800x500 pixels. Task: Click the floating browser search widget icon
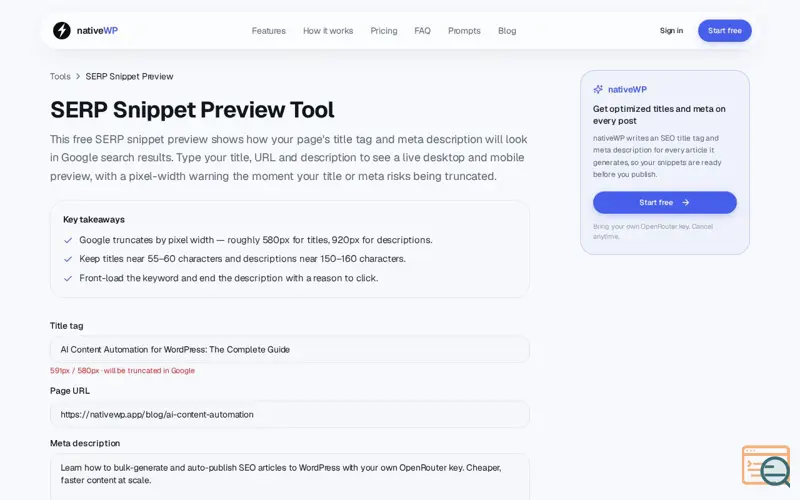click(766, 466)
